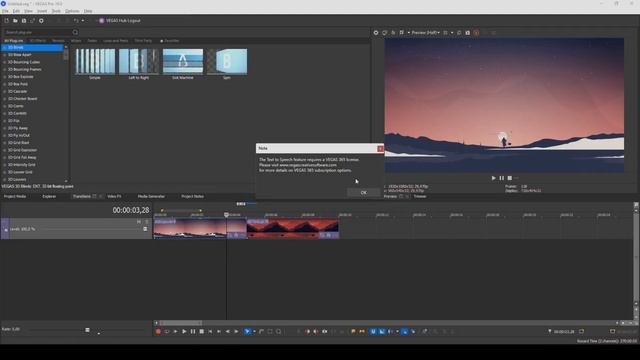
Task: Toggle Enable snapping icon in timeline toolbar
Action: click(x=373, y=331)
